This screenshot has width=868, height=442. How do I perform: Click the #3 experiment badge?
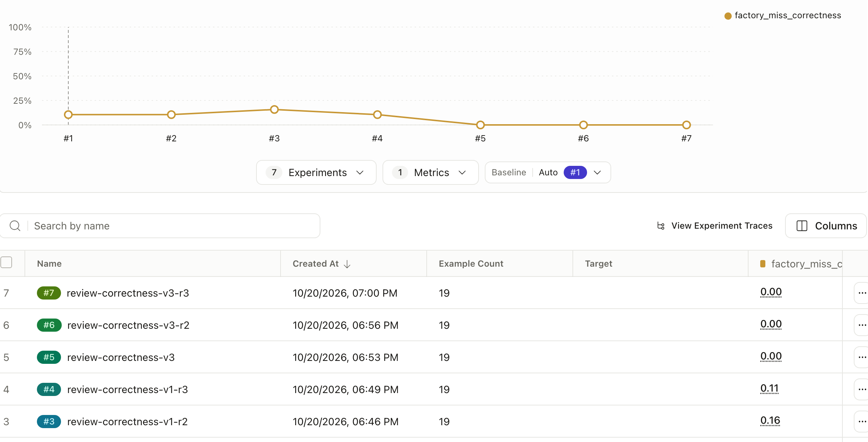pyautogui.click(x=49, y=422)
